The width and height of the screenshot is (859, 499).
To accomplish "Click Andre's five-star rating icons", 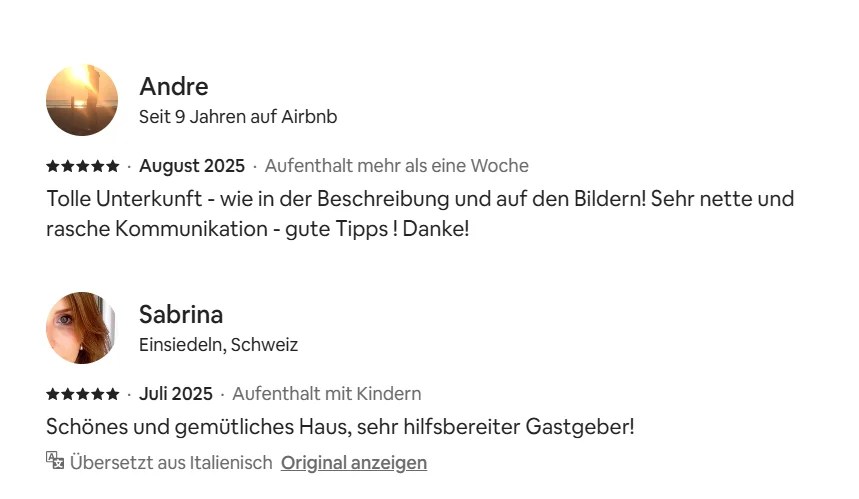I will tap(82, 166).
